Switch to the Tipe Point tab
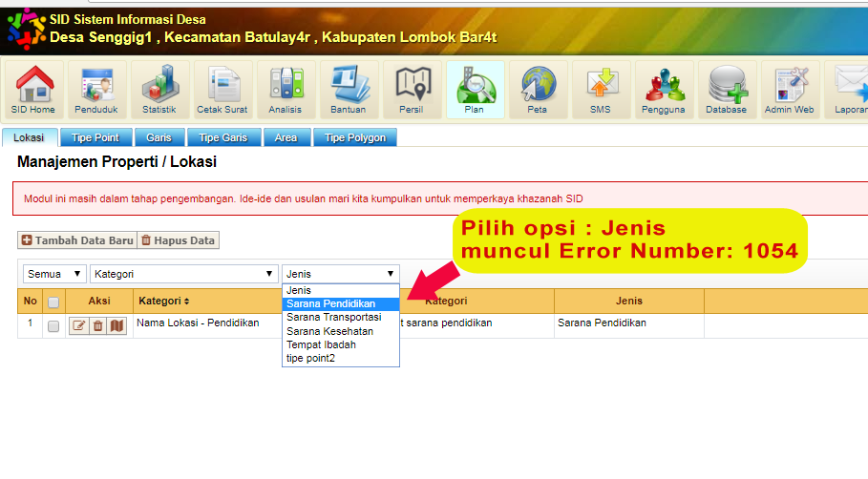This screenshot has height=479, width=868. (95, 137)
